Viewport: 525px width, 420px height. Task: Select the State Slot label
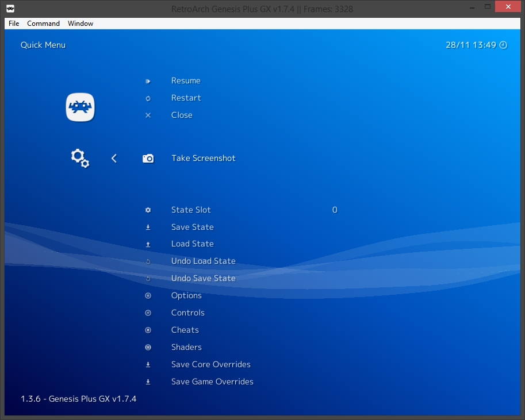point(191,210)
